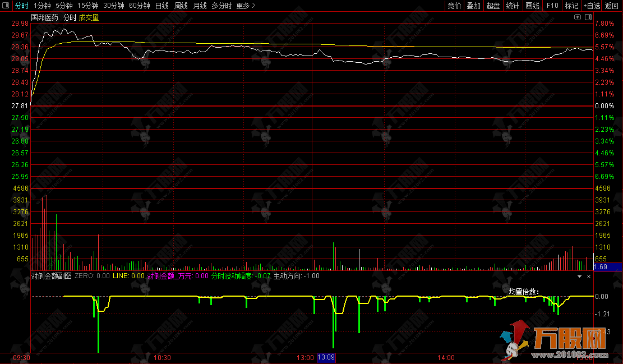The width and height of the screenshot is (623, 364).
Task: Click the circled plus icon above the chart
Action: pos(578,18)
